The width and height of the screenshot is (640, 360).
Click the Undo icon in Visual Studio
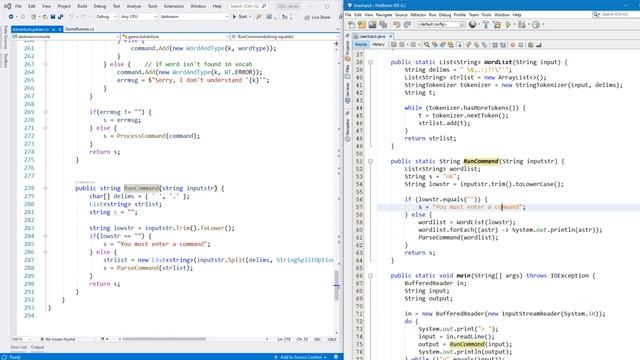click(x=71, y=17)
